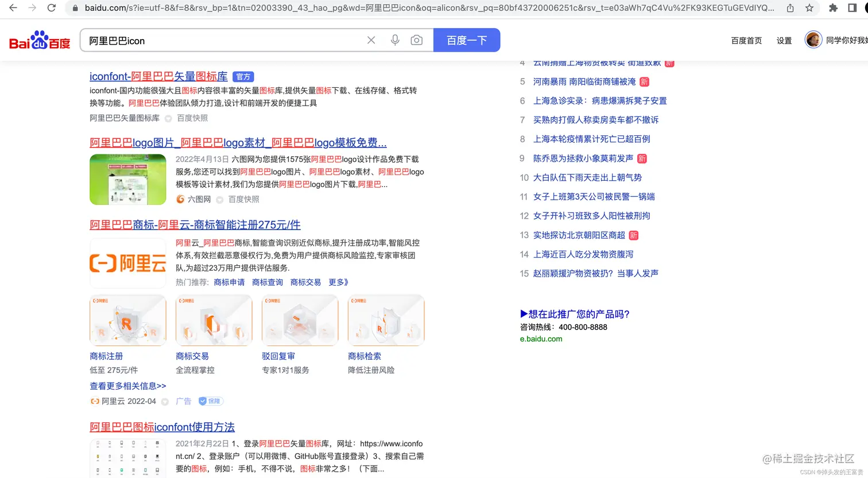This screenshot has width=868, height=478.
Task: Open image search via the camera icon
Action: point(417,40)
